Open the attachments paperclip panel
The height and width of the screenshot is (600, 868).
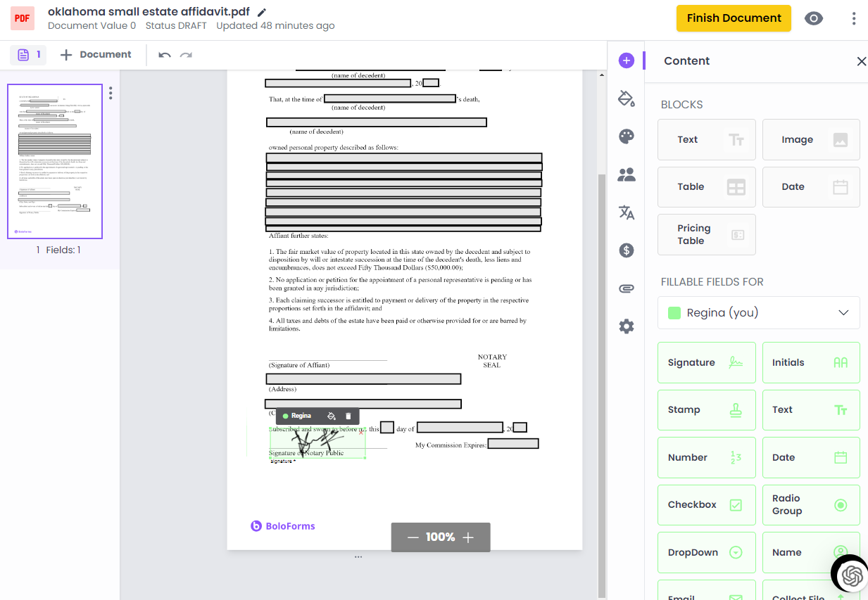pyautogui.click(x=626, y=288)
